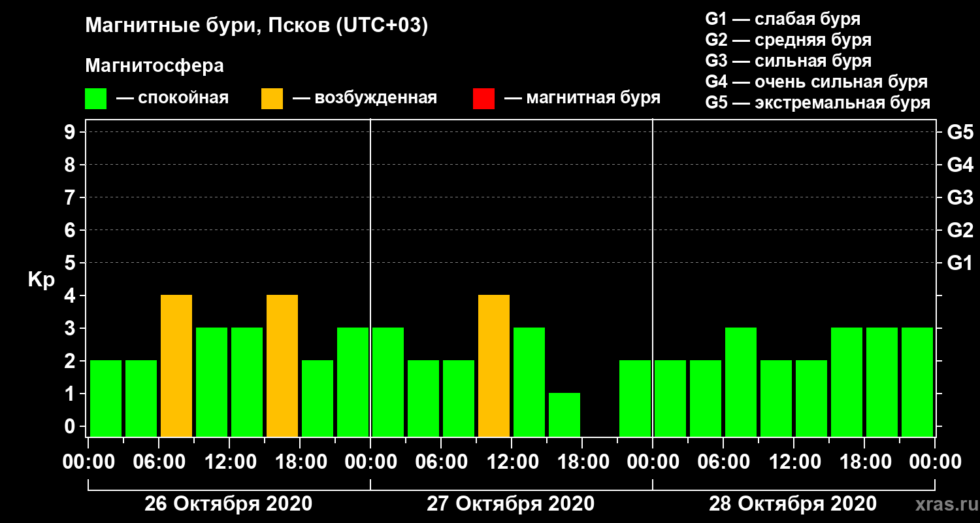
Task: Click the chart title 'Магнитные бури, Псков (UTC+03)'
Action: click(257, 27)
